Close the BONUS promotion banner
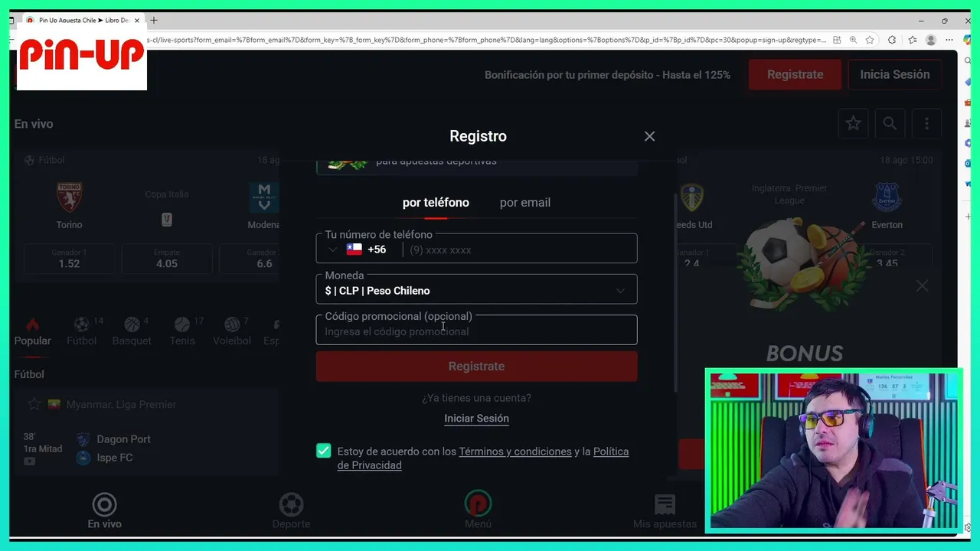The image size is (980, 551). point(922,285)
